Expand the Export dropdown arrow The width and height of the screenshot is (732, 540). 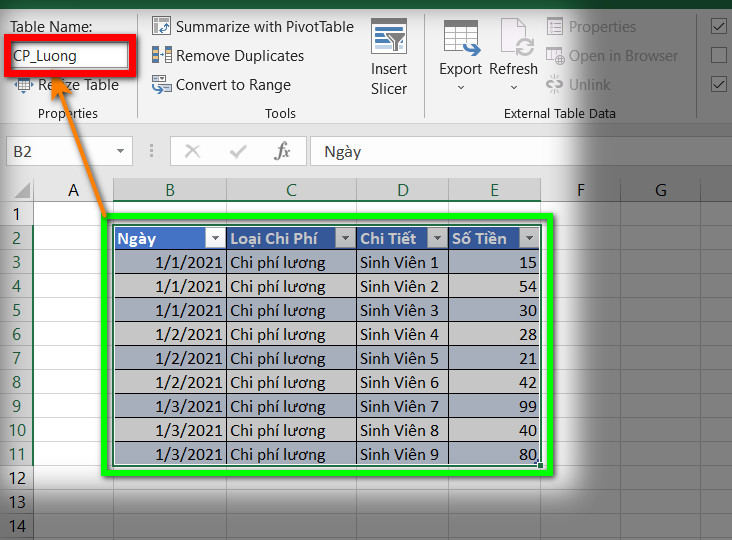click(x=461, y=87)
